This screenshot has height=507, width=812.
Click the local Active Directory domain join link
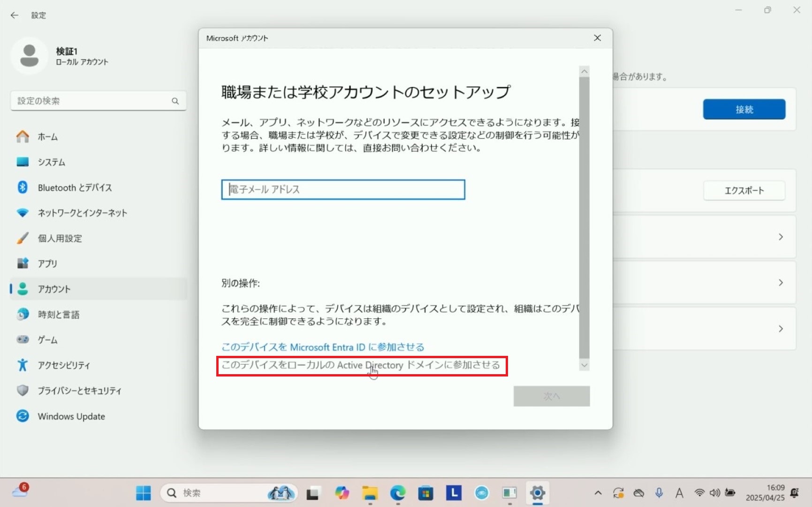pyautogui.click(x=361, y=365)
